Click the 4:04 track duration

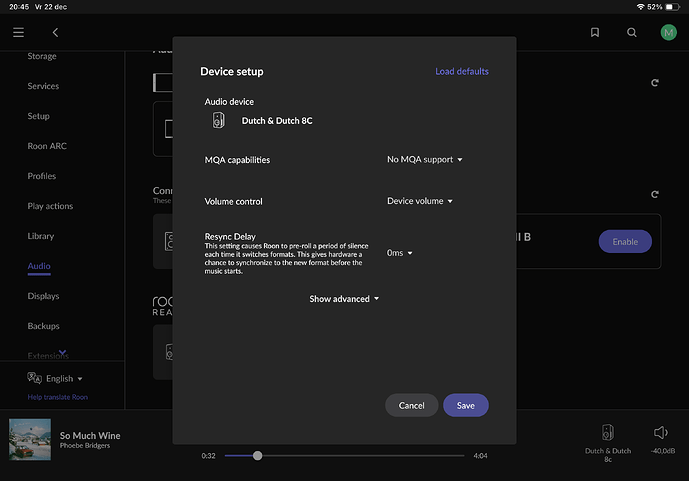tap(480, 456)
